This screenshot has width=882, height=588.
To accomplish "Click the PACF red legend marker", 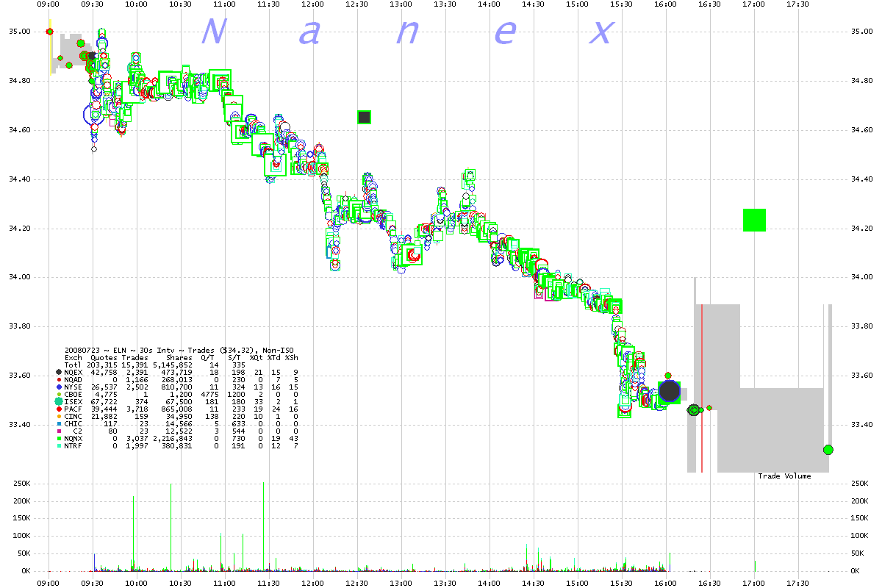I will click(x=60, y=409).
